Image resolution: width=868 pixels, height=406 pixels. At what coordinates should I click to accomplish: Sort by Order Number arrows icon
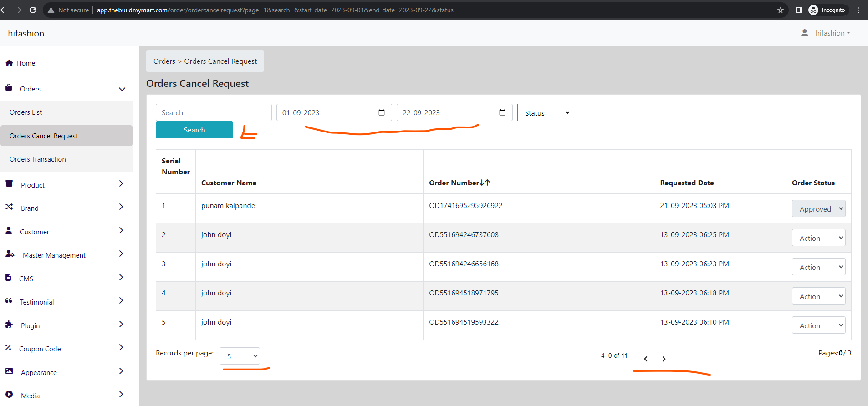tap(485, 183)
